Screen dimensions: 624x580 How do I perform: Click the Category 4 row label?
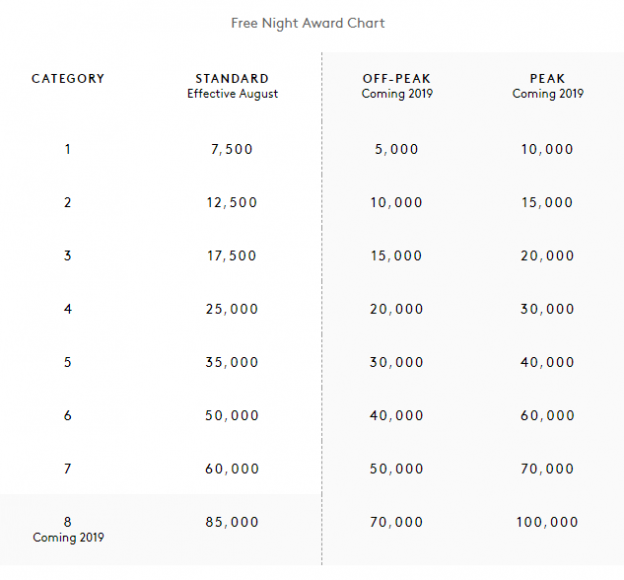click(x=68, y=309)
